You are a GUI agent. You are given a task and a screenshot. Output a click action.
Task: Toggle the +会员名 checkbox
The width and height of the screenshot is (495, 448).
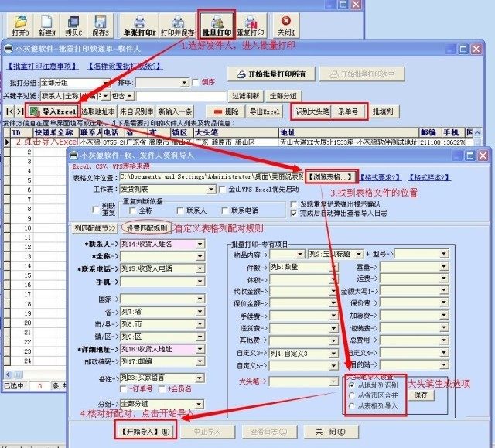(162, 389)
